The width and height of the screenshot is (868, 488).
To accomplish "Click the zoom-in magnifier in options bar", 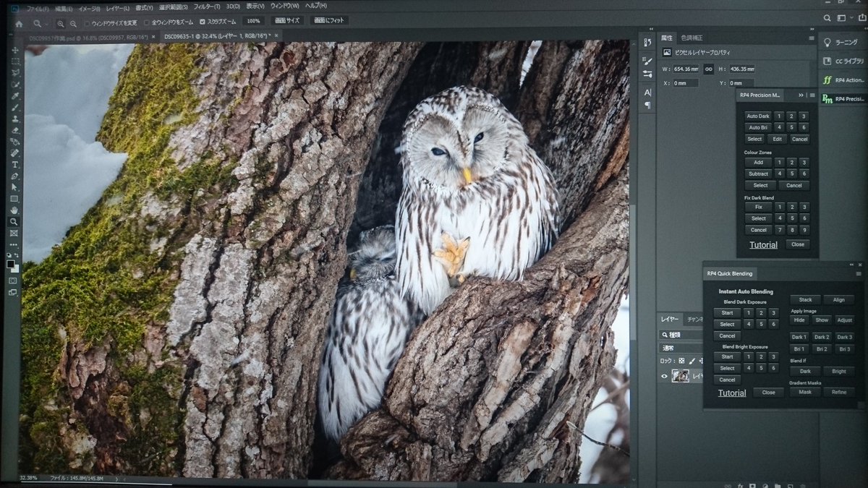I will [x=61, y=23].
